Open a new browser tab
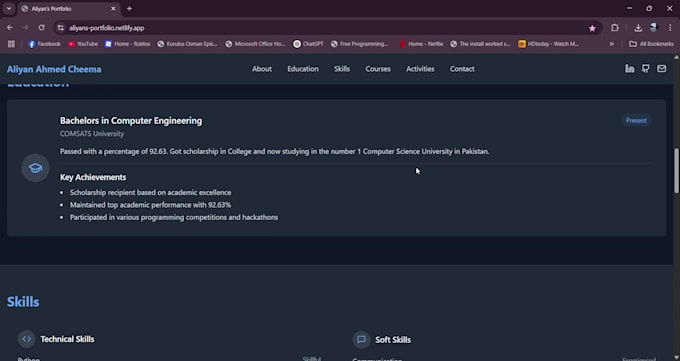 (x=129, y=9)
